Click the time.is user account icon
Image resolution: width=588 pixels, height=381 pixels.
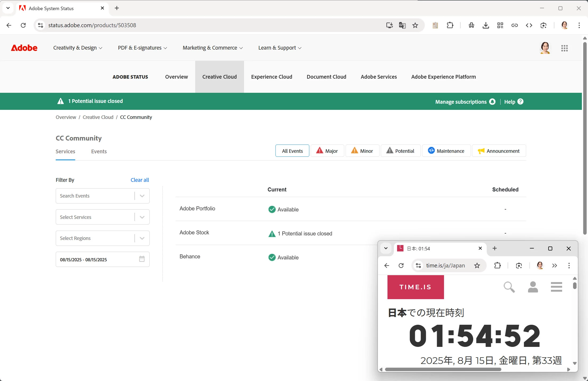click(533, 287)
